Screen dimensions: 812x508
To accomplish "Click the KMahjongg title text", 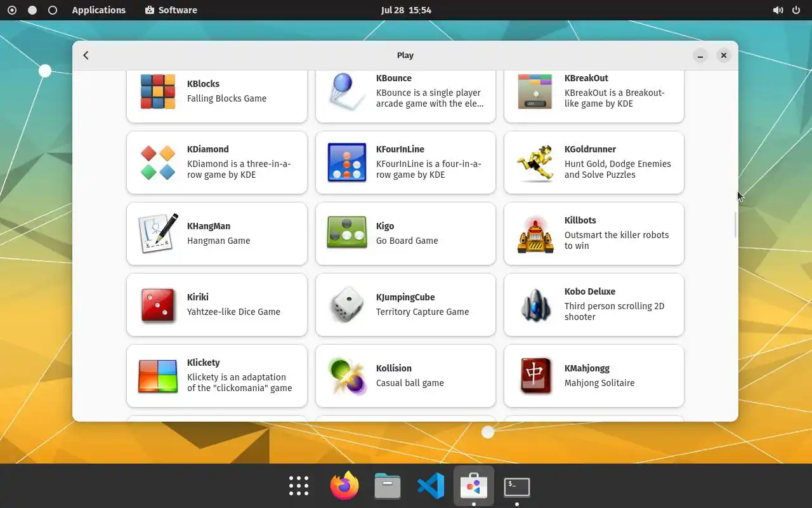I will click(587, 368).
